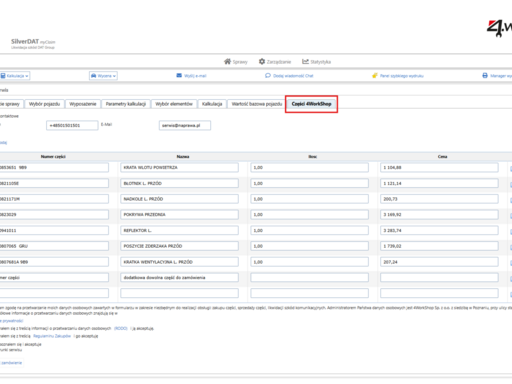Click the Wyślij e-mail envelope action
The width and height of the screenshot is (512, 384).
[191, 76]
